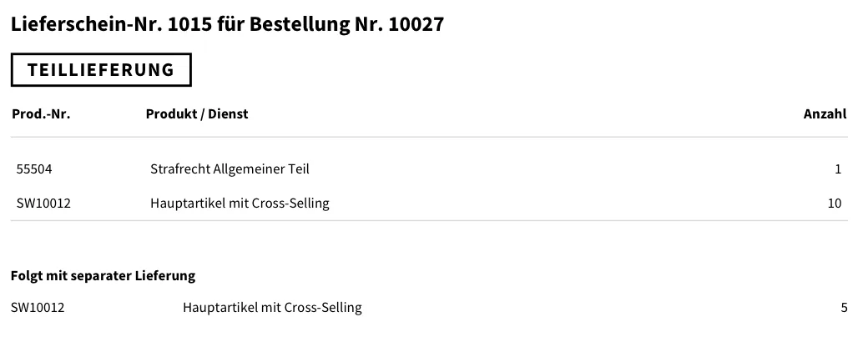The image size is (868, 342).
Task: Click the Anzahl column header
Action: tap(825, 114)
